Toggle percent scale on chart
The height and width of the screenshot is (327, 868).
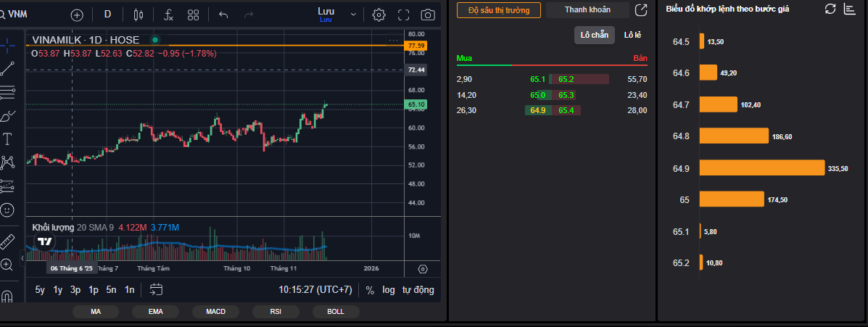[x=370, y=290]
